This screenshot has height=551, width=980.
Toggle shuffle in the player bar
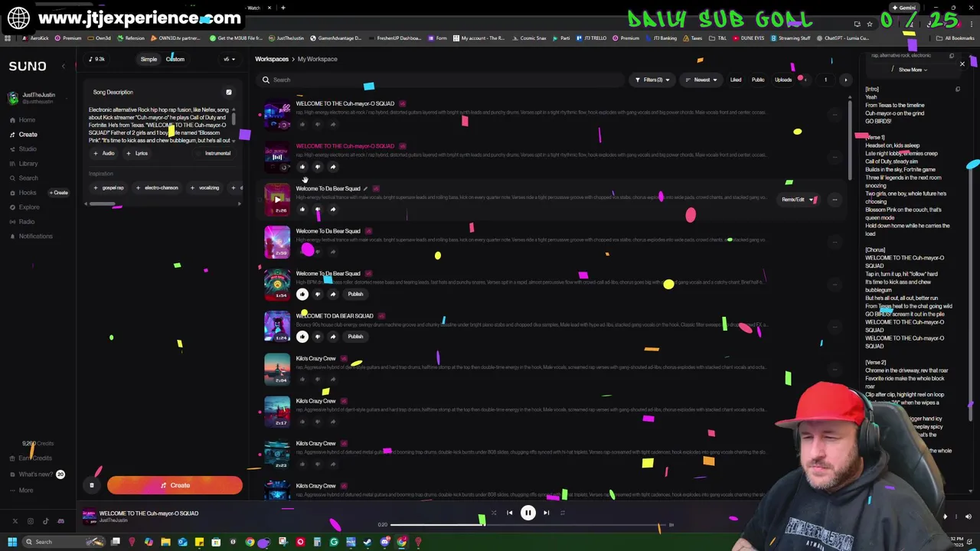pyautogui.click(x=493, y=513)
